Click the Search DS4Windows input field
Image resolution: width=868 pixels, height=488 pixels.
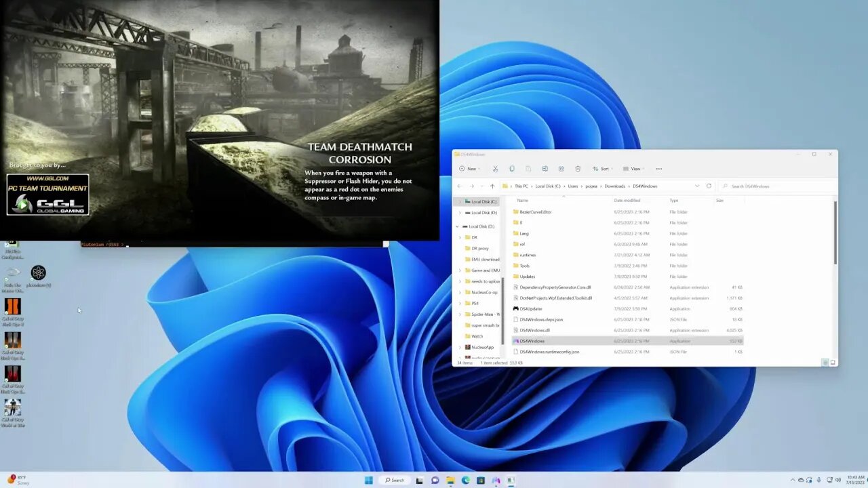778,186
